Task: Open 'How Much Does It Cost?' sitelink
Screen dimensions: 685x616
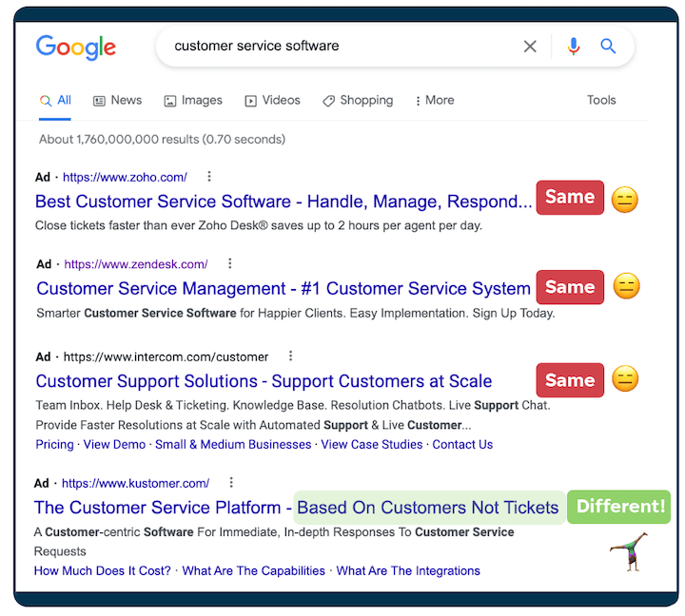Action: 103,570
